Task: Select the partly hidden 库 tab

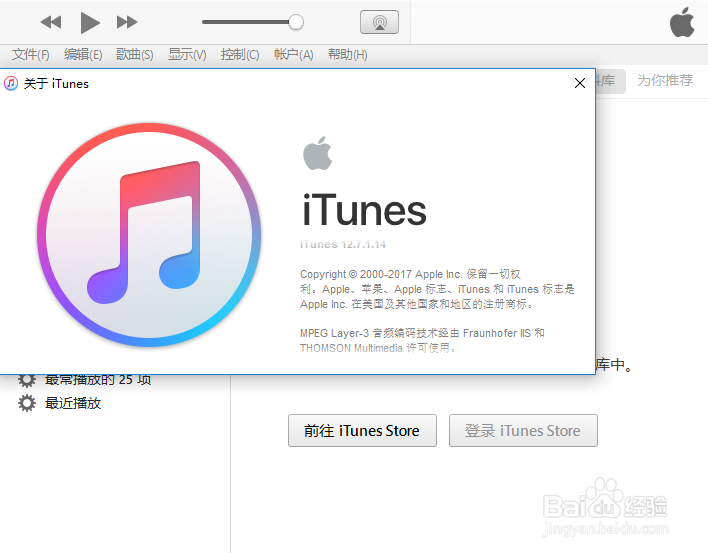Action: (x=610, y=81)
